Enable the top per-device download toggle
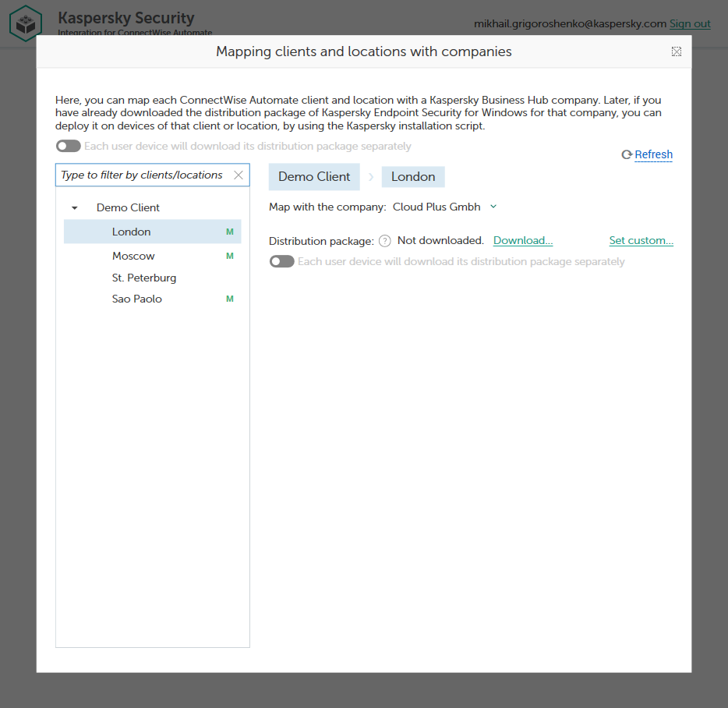Viewport: 728px width, 708px height. point(68,146)
